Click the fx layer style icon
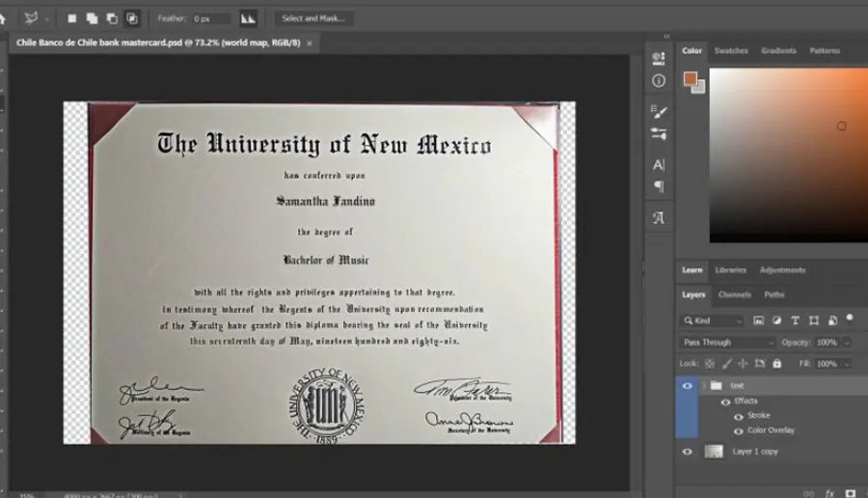Viewport: 868px width, 498px height. pyautogui.click(x=829, y=492)
